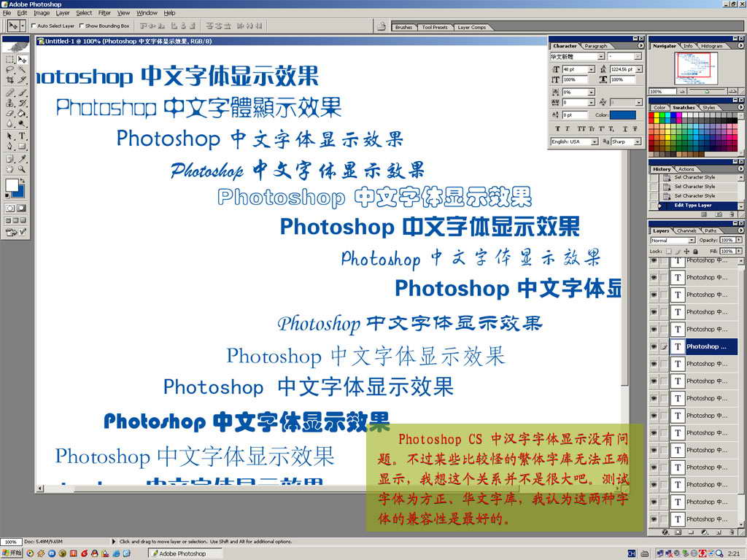Toggle Lock transparent pixels in Layers
The height and width of the screenshot is (560, 747).
(x=668, y=251)
